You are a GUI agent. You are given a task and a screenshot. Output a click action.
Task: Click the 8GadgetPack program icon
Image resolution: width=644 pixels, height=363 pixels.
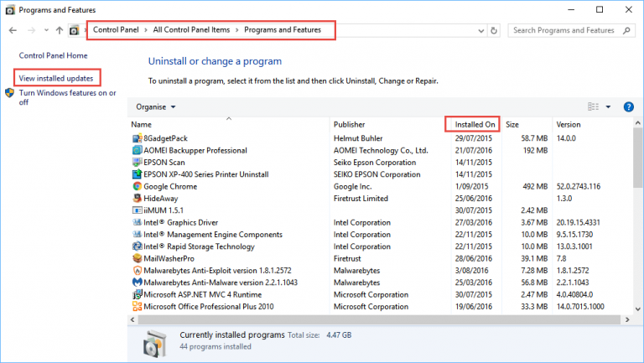(x=138, y=138)
